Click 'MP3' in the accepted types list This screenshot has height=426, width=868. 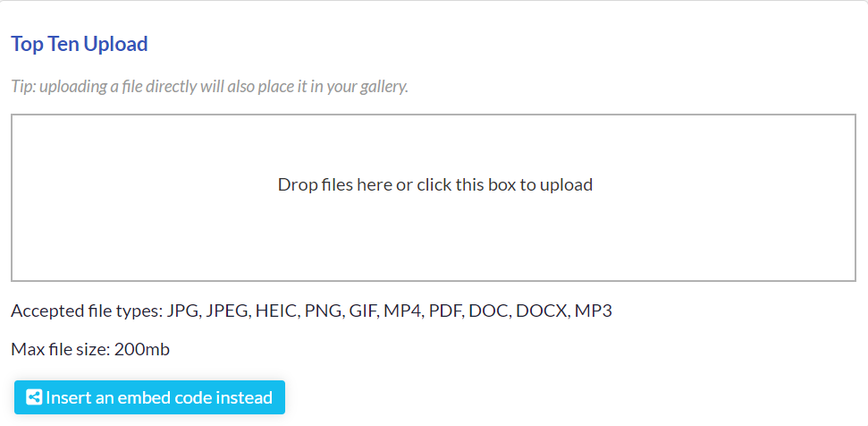click(593, 311)
